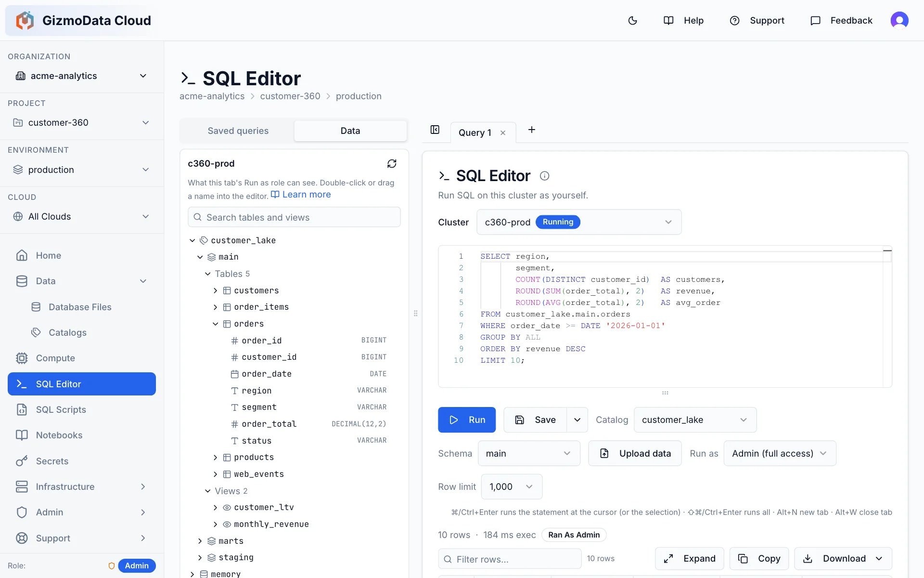Screen dimensions: 924x578
Task: Focus the Search tables and views field
Action: coord(294,217)
